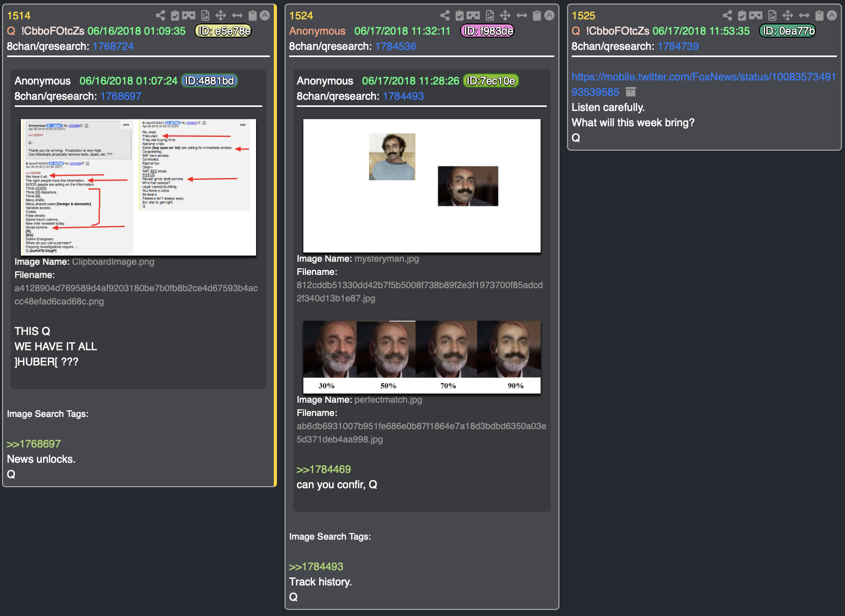This screenshot has height=616, width=845.
Task: Click plain clipboard icon on post 1524
Action: 537,15
